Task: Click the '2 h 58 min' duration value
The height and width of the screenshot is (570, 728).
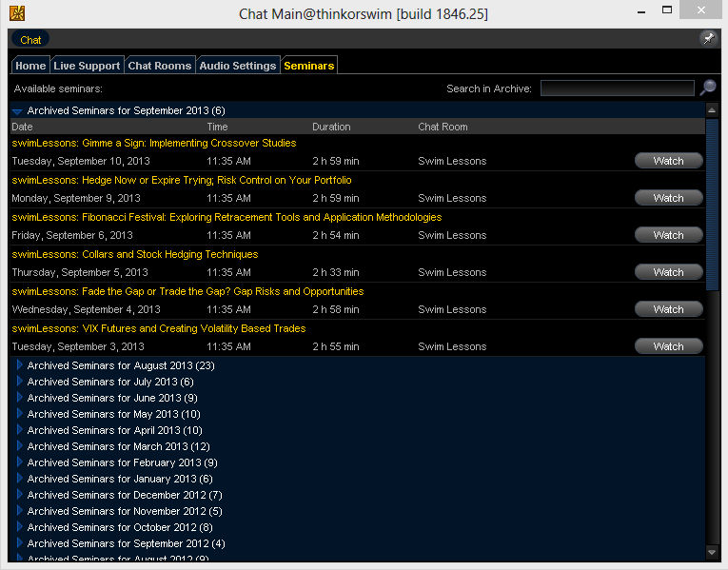Action: 336,309
